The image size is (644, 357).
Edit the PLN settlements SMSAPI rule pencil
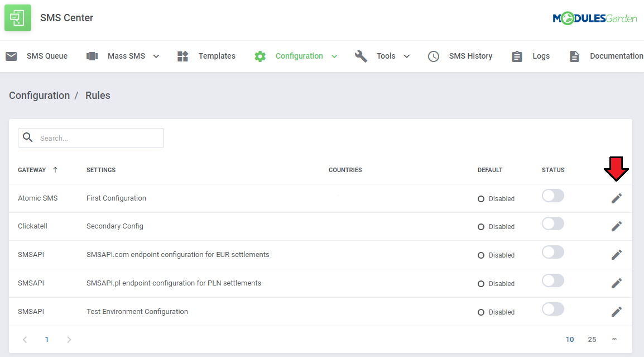click(x=617, y=283)
